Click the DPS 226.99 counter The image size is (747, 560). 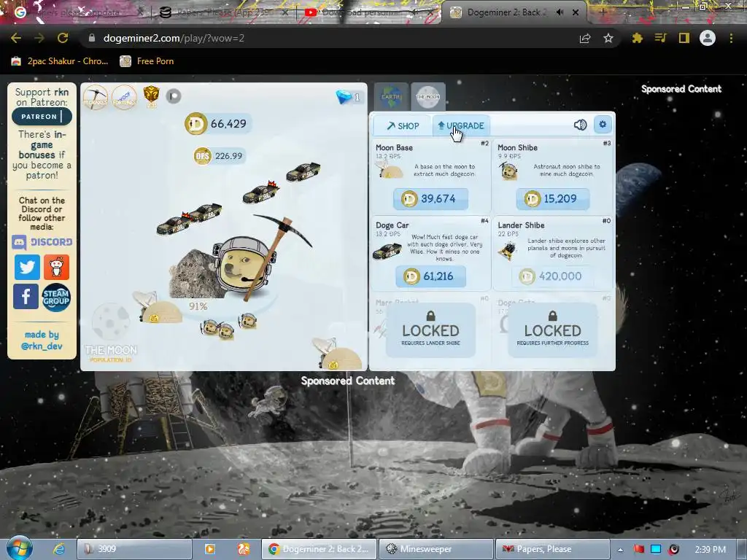point(219,156)
